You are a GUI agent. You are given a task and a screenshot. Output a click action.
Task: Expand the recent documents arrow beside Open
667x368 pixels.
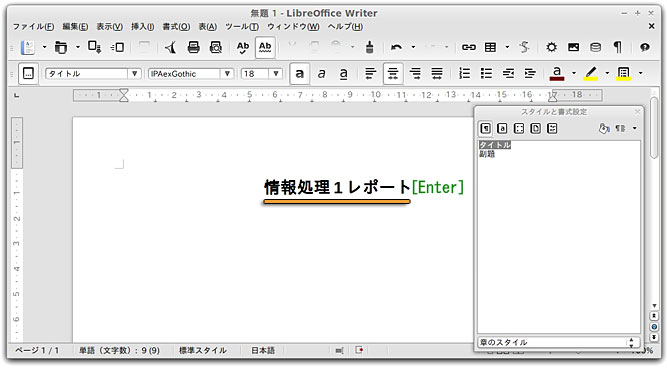pos(77,47)
